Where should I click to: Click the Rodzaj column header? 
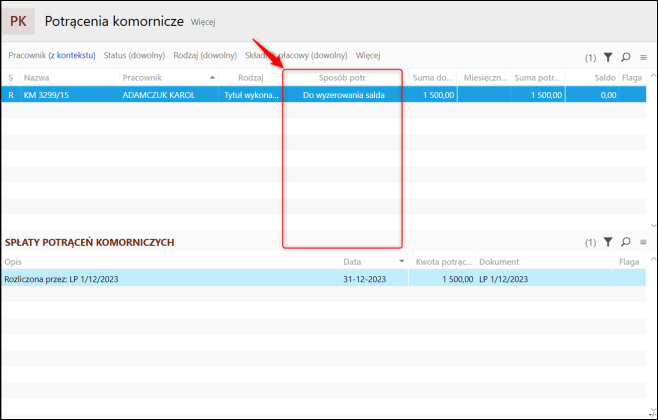251,78
